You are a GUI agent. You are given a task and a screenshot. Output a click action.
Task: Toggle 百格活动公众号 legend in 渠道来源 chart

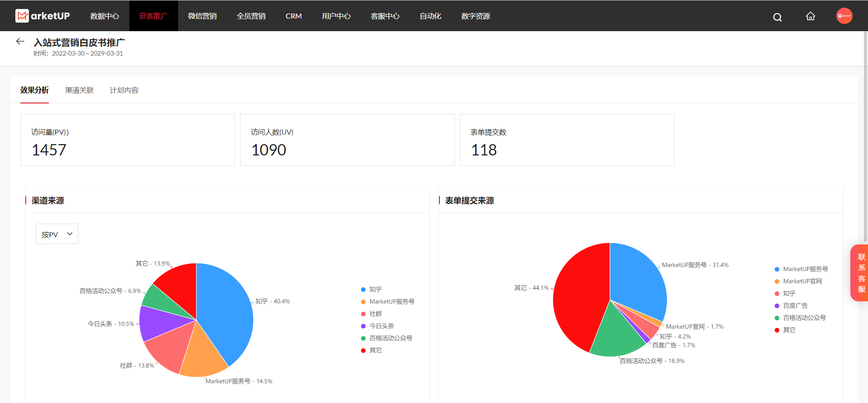pos(387,338)
